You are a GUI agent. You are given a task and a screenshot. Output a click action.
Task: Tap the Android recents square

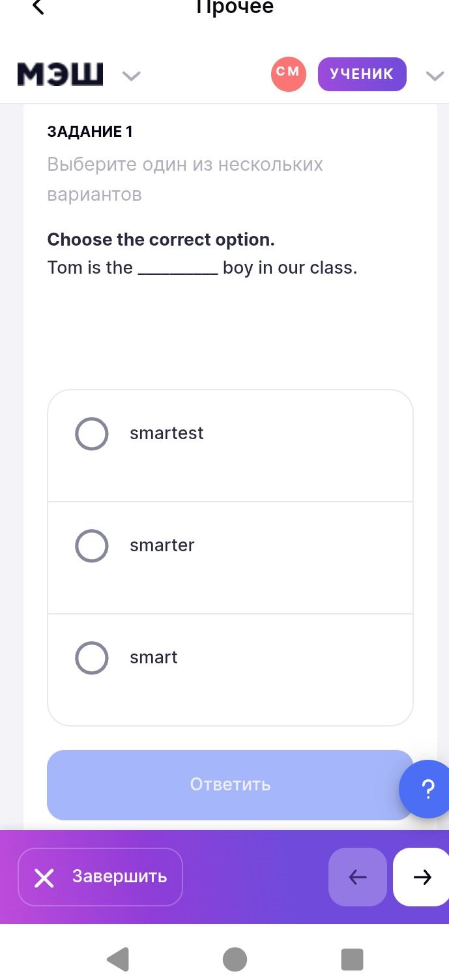[352, 959]
